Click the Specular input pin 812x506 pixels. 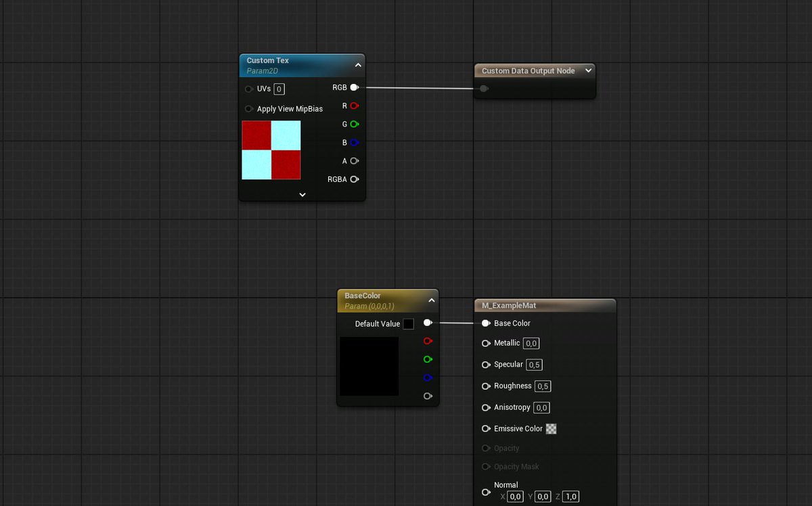pos(485,365)
